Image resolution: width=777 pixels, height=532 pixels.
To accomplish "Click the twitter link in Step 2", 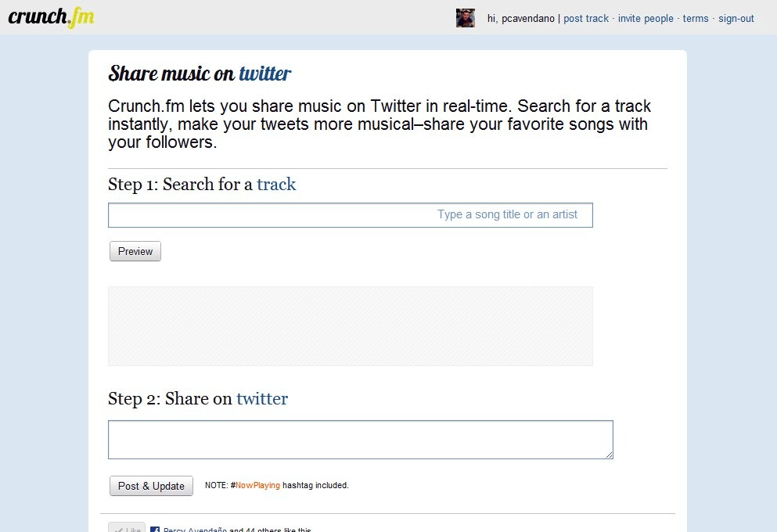I will tap(262, 399).
